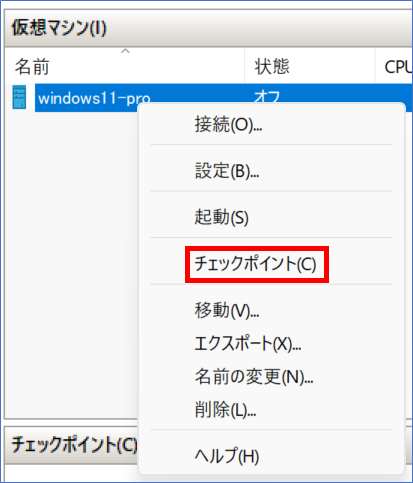413x483 pixels.
Task: Choose 起動(S) to start the VM
Action: coord(222,217)
